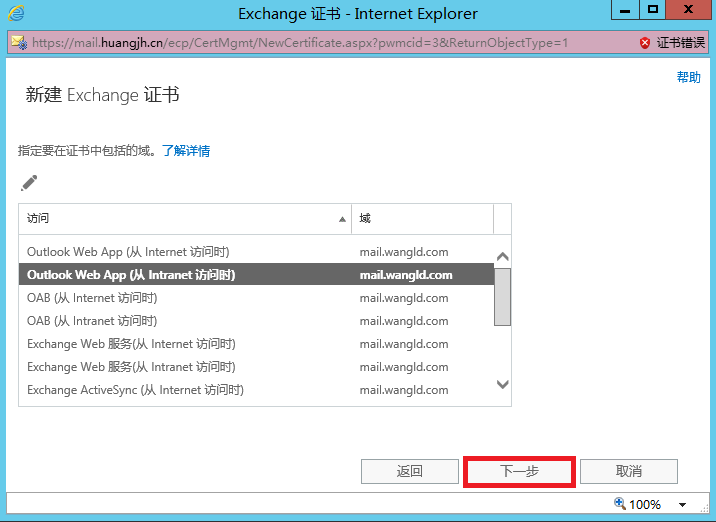This screenshot has width=716, height=522.
Task: Sort by the 访问 column header
Action: tap(185, 219)
